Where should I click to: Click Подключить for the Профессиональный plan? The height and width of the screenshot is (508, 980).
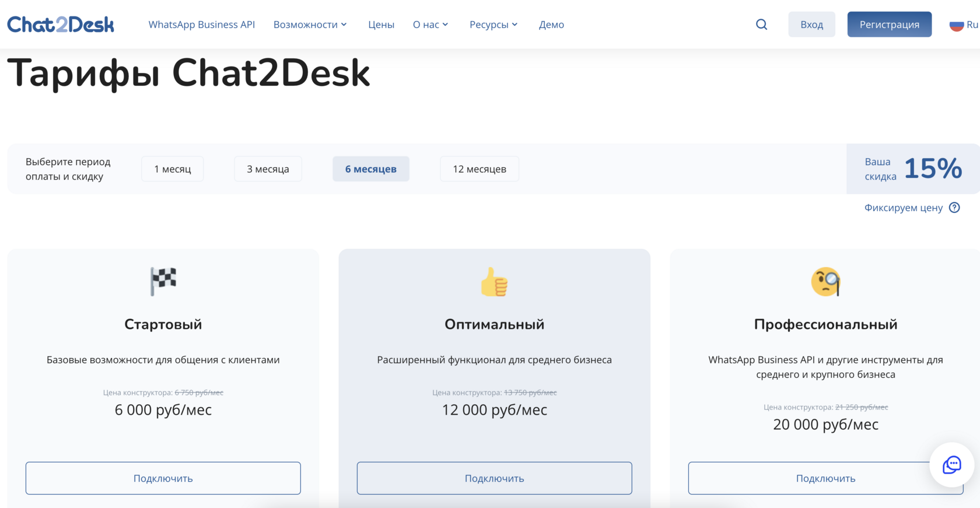[825, 478]
